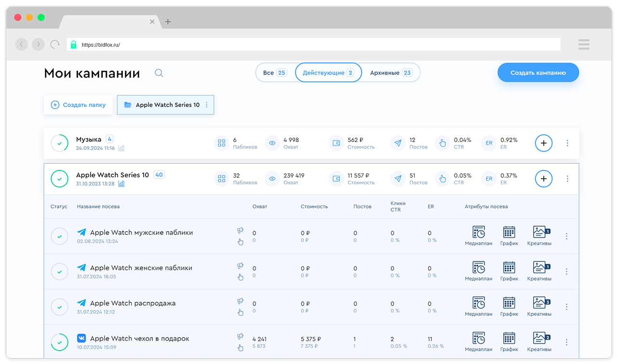This screenshot has width=617, height=364.
Task: Click the browser hamburger menu icon
Action: pyautogui.click(x=584, y=45)
